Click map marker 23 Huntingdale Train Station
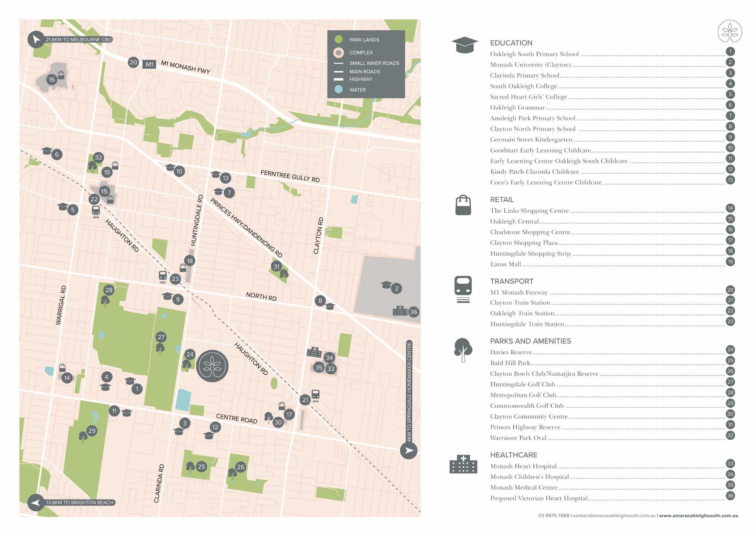Screen dimensions: 756x535 [175, 279]
